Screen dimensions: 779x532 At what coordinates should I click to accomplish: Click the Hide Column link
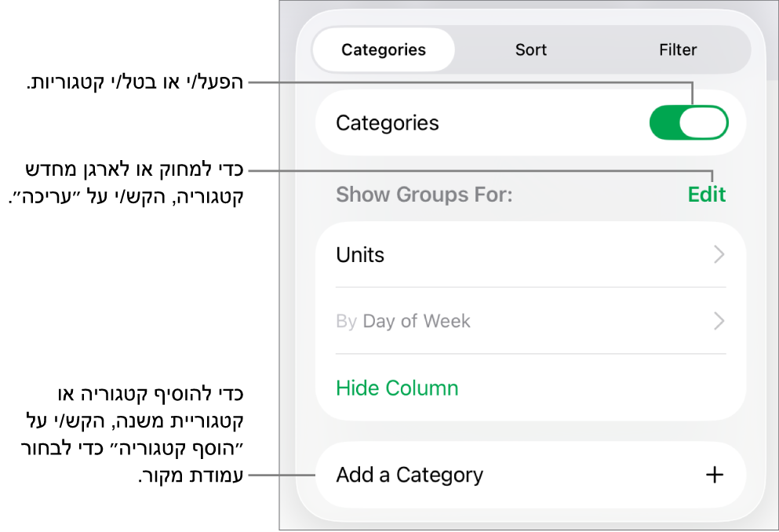397,388
